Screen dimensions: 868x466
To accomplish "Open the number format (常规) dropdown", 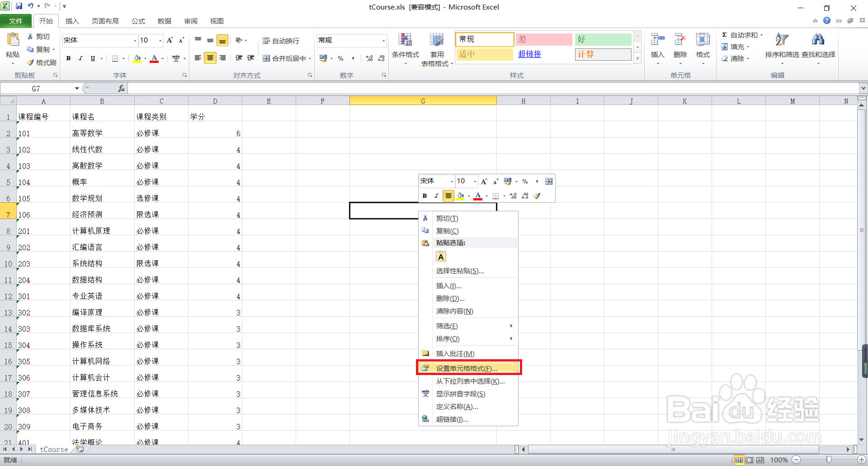I will [383, 41].
